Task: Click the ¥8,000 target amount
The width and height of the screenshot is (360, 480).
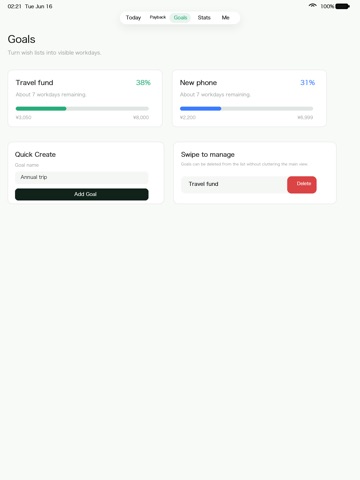Action: [x=141, y=117]
